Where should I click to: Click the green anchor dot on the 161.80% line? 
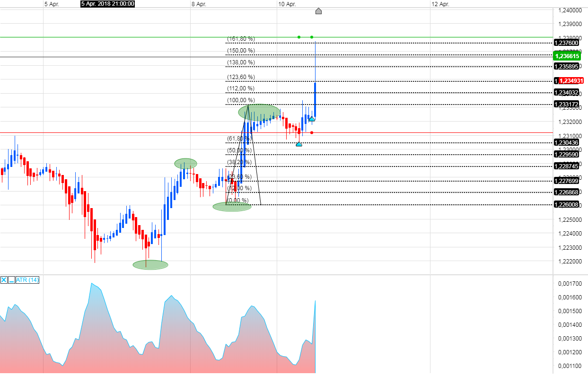coord(311,36)
